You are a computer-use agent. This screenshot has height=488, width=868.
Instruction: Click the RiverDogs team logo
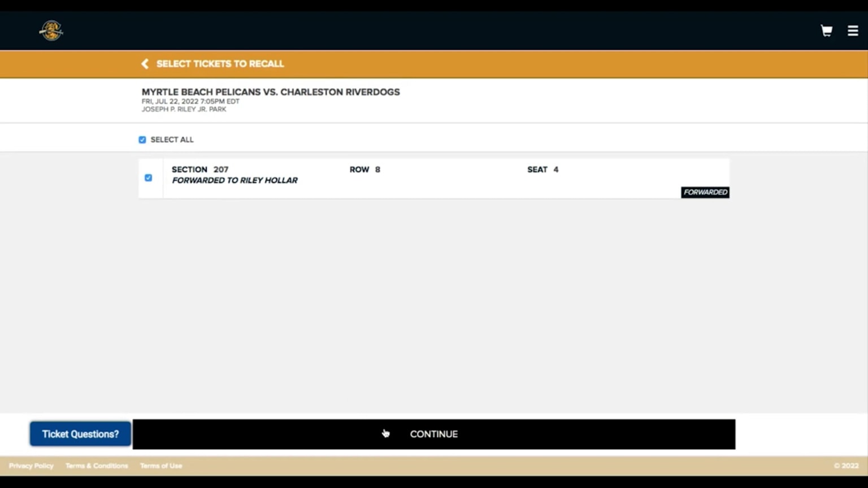pos(51,30)
